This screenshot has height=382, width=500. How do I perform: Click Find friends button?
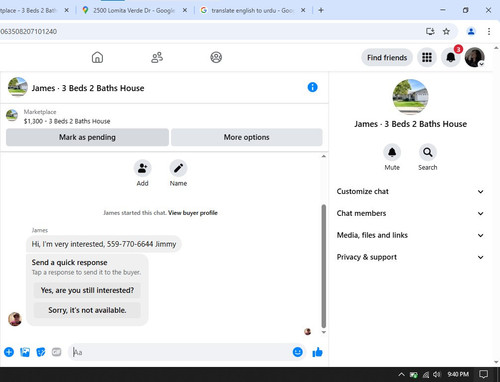387,58
